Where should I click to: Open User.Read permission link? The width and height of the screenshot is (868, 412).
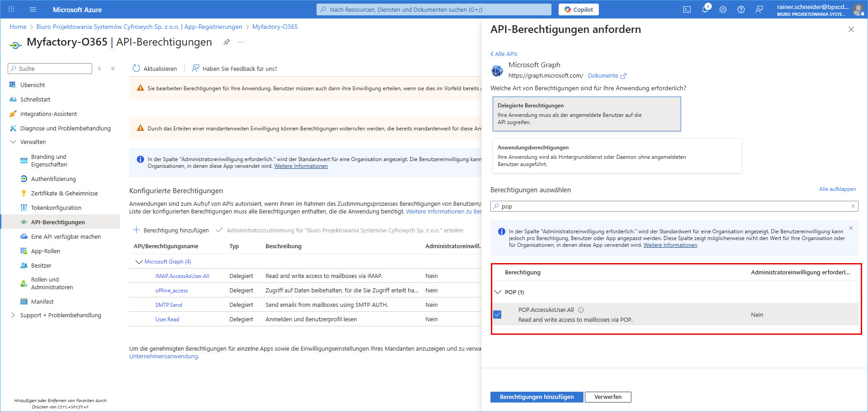[167, 319]
